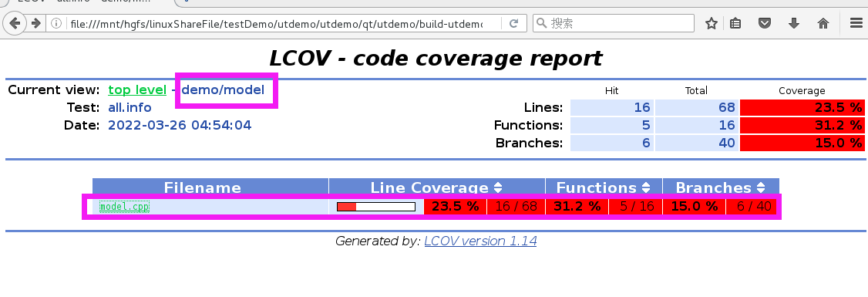Open the LCOV version 1.14 link

(x=480, y=241)
